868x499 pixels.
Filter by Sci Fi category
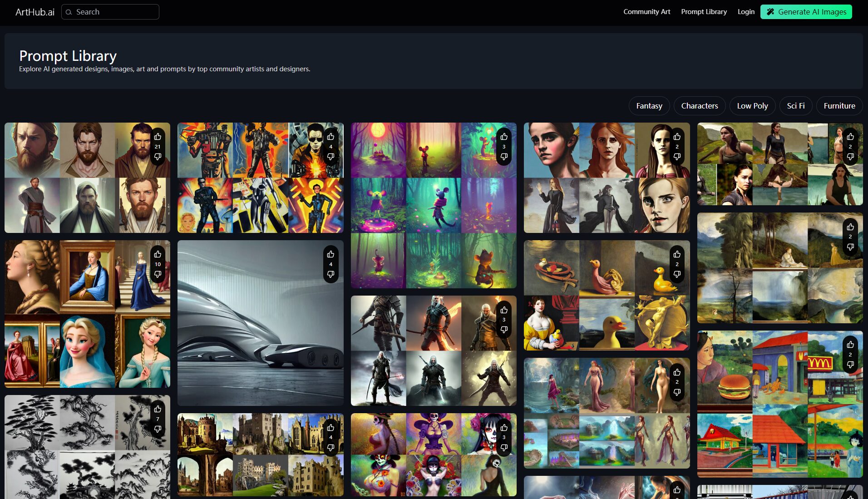[x=795, y=106]
